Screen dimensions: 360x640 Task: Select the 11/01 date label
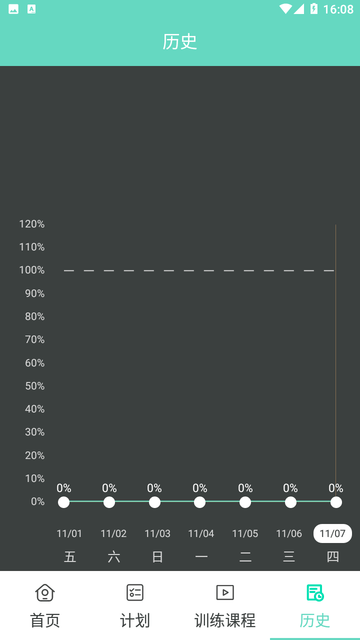[69, 533]
